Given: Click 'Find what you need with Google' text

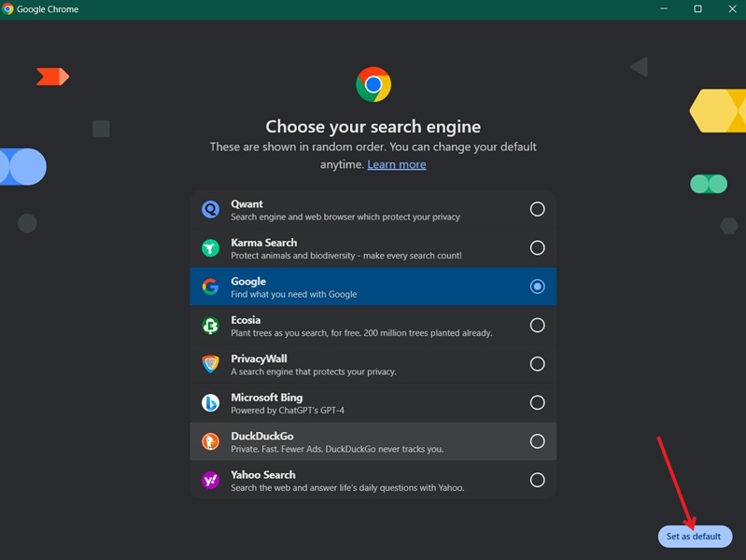Looking at the screenshot, I should [293, 294].
